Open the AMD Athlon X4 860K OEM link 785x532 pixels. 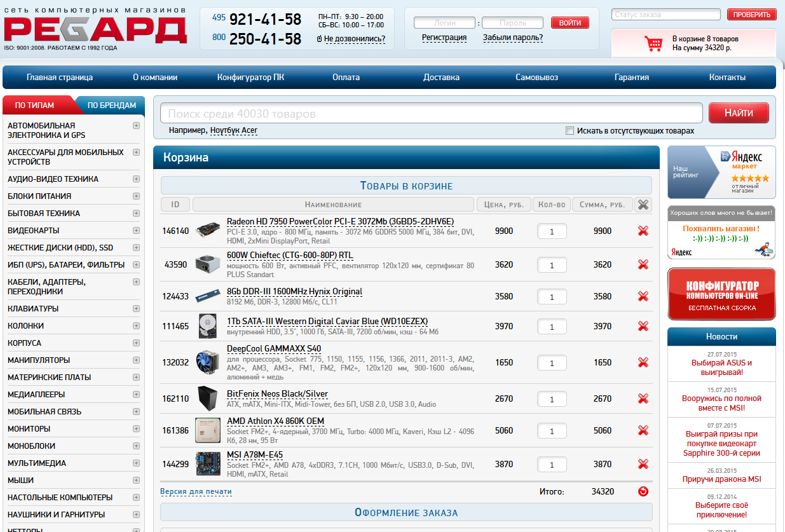pyautogui.click(x=275, y=421)
